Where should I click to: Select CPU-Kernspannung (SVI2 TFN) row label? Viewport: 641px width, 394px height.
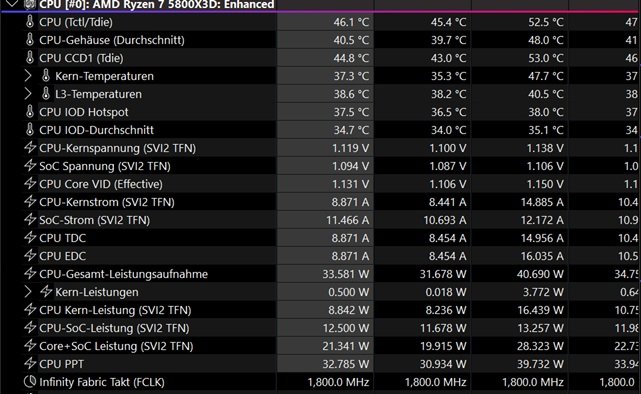[118, 148]
